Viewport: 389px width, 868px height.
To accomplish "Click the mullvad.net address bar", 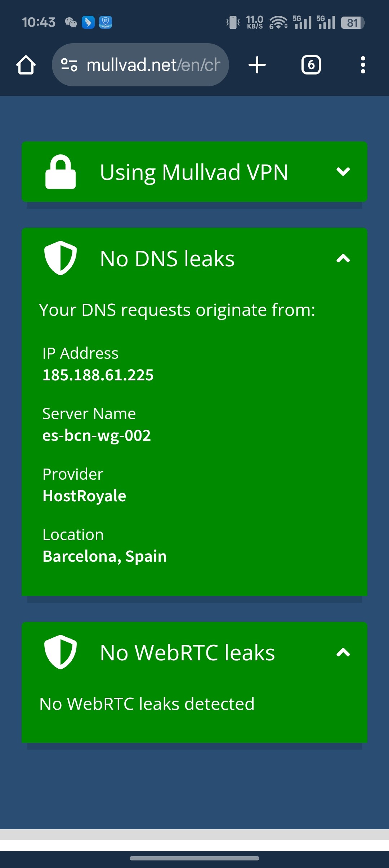I will point(153,65).
